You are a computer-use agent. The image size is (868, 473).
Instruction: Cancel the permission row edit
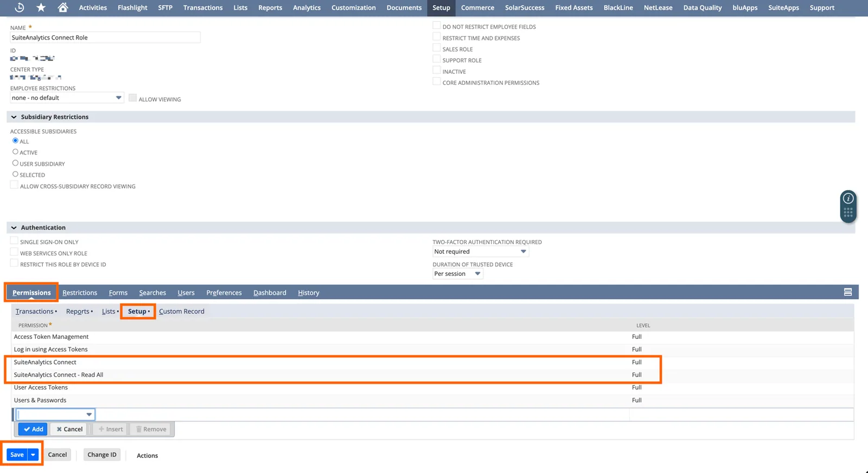pos(69,429)
